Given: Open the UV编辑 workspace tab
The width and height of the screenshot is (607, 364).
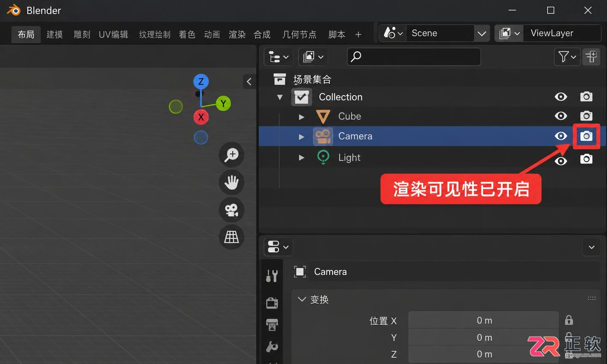Looking at the screenshot, I should [x=113, y=34].
